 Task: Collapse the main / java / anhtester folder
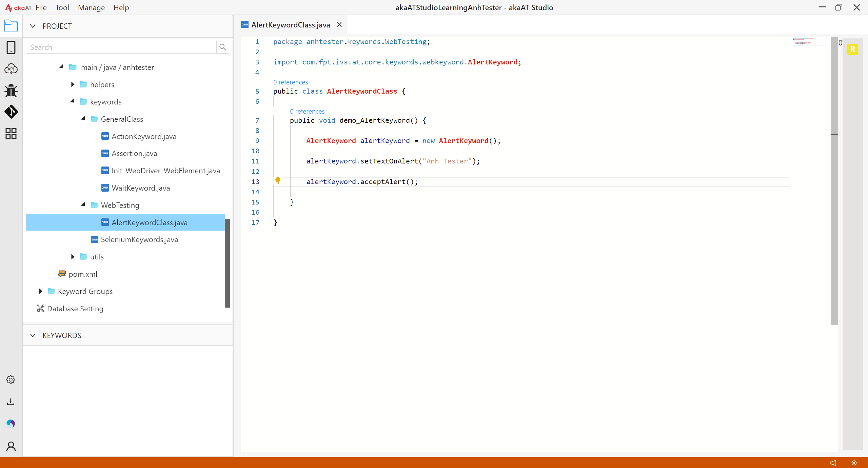[61, 67]
